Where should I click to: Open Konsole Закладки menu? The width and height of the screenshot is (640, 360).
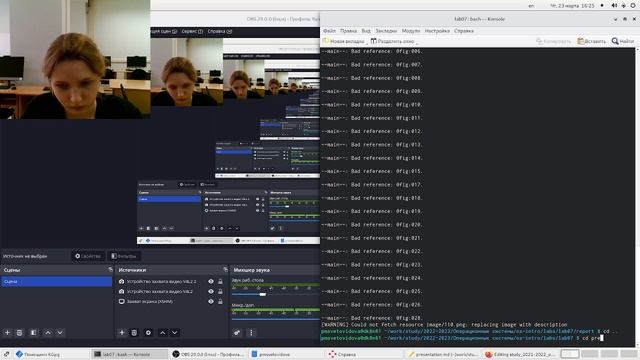pos(386,31)
